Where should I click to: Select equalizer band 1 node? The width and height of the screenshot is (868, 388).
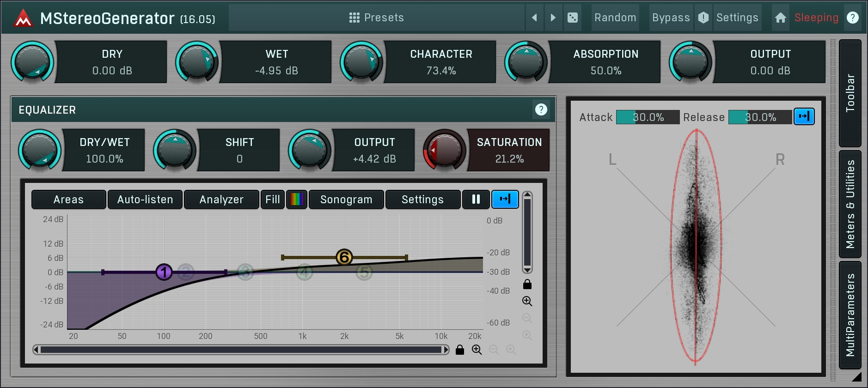tap(164, 273)
